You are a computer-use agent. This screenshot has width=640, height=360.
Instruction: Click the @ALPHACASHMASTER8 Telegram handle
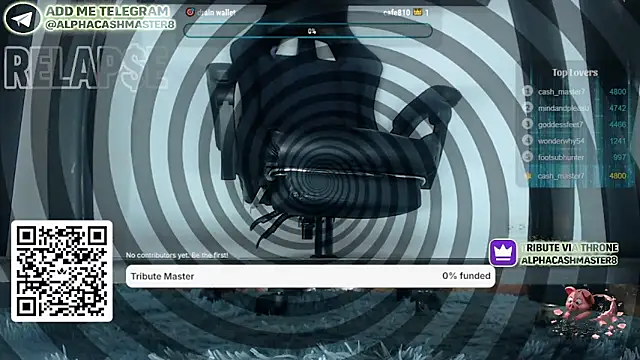(110, 24)
